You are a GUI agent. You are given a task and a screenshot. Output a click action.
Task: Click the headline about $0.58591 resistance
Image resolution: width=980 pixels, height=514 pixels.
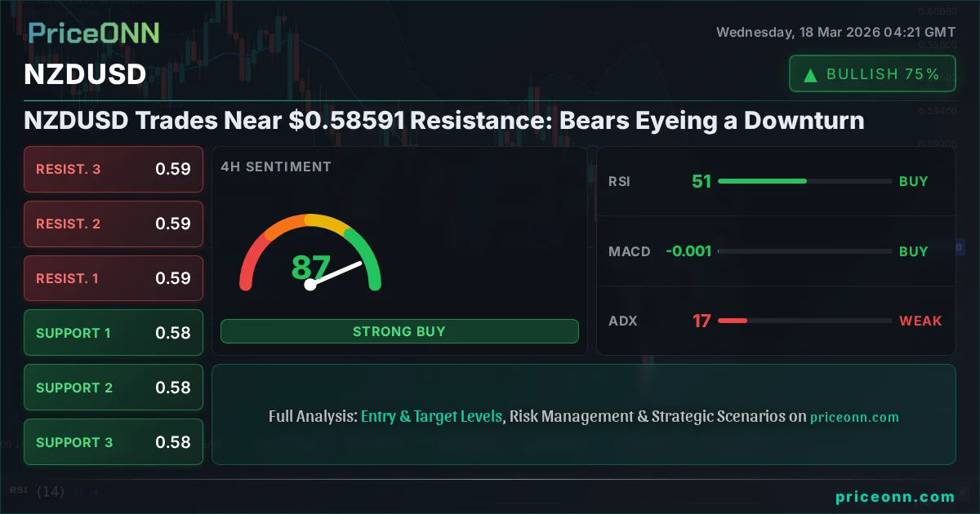click(x=443, y=121)
